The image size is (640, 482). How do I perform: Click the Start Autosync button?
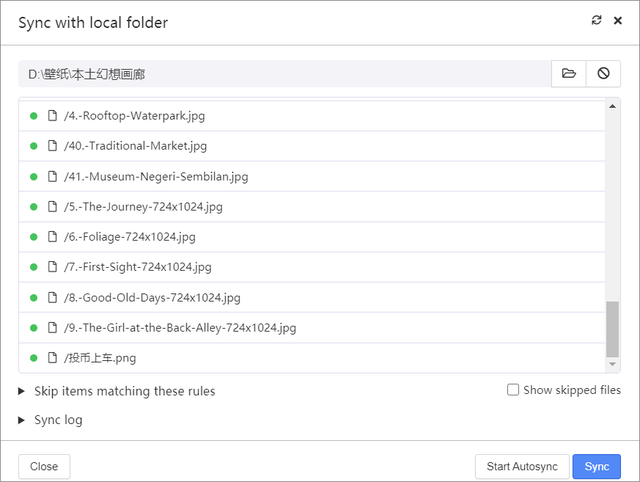click(522, 467)
